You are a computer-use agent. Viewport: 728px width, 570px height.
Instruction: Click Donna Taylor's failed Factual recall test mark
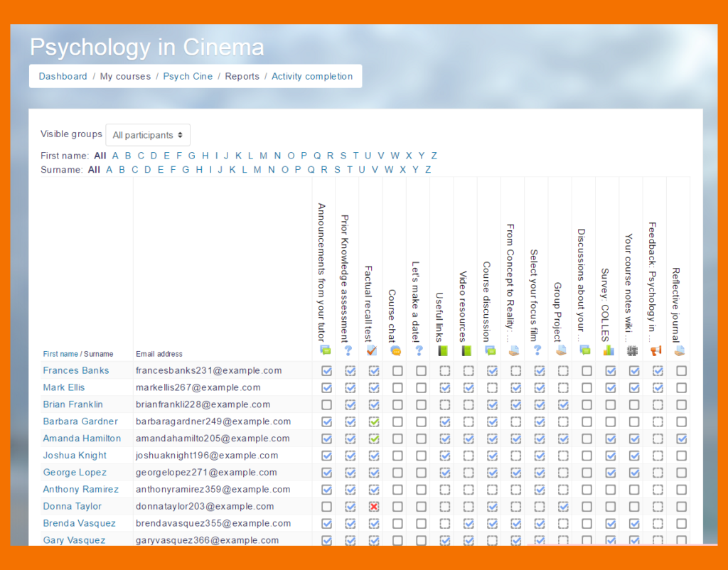(374, 507)
